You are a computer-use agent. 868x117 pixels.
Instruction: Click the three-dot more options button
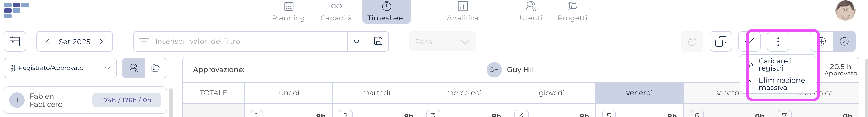coord(778,41)
